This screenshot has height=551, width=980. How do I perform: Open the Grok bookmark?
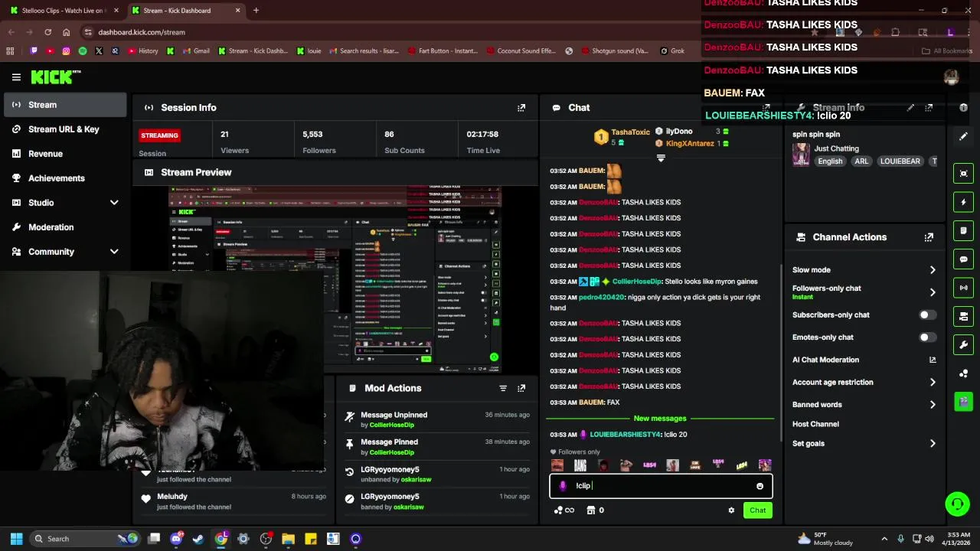[x=671, y=51]
